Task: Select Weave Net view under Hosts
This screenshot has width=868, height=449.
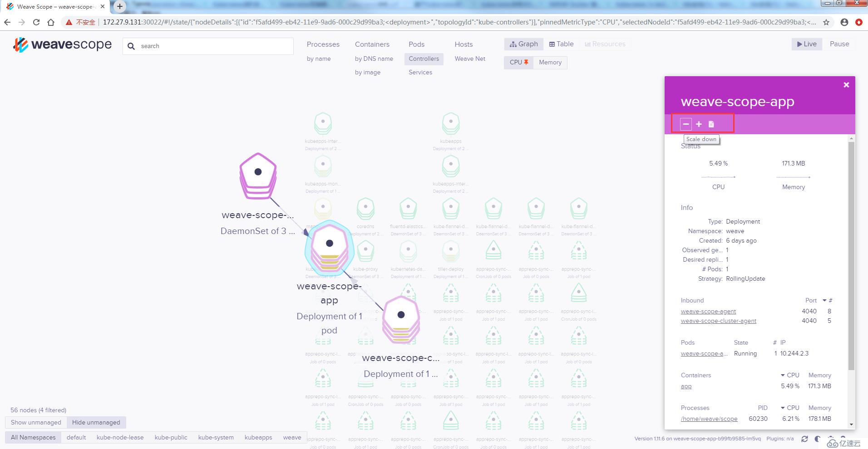Action: coord(470,59)
